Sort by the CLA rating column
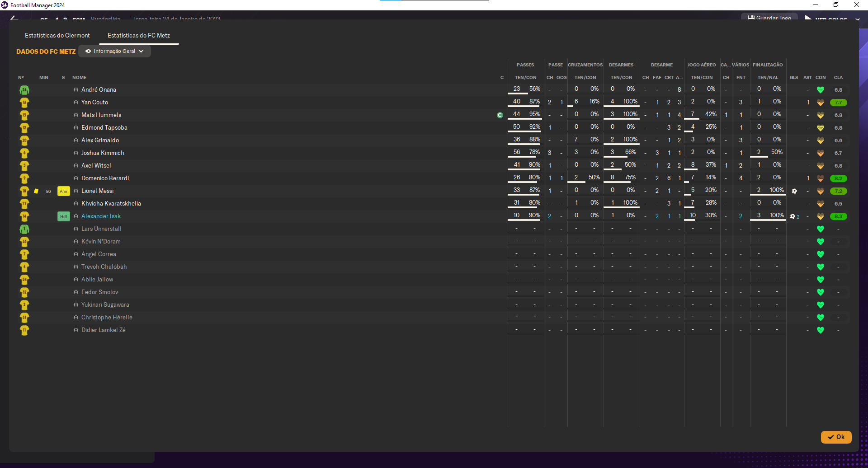The width and height of the screenshot is (868, 468). tap(838, 78)
